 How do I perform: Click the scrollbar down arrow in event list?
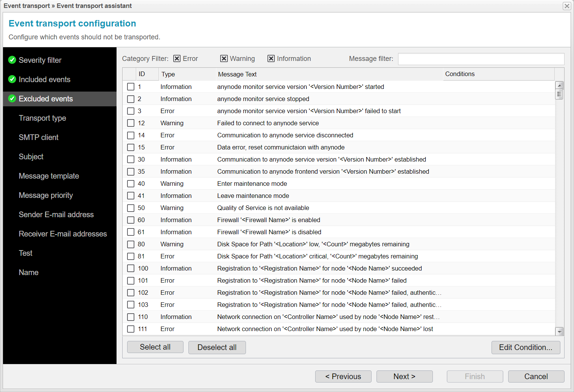[559, 331]
